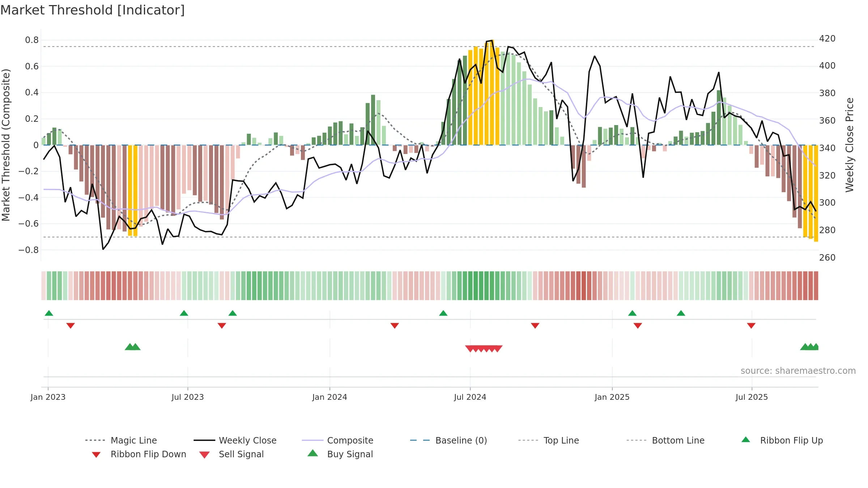Click the red Sell Signal legend triangle

tap(204, 455)
